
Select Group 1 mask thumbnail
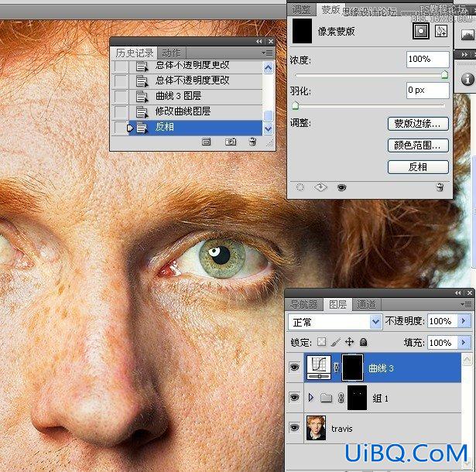tap(357, 398)
